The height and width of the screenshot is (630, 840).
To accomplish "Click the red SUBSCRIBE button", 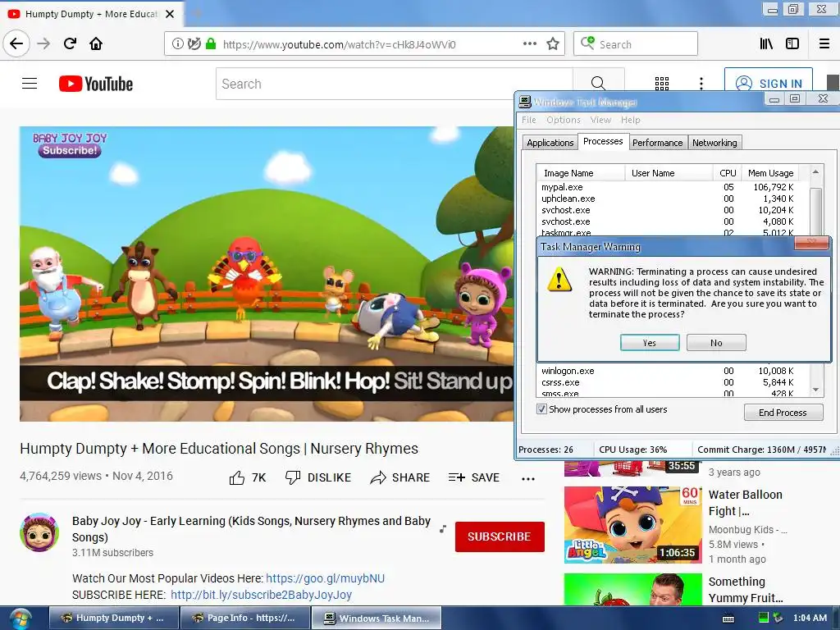I will coord(500,536).
